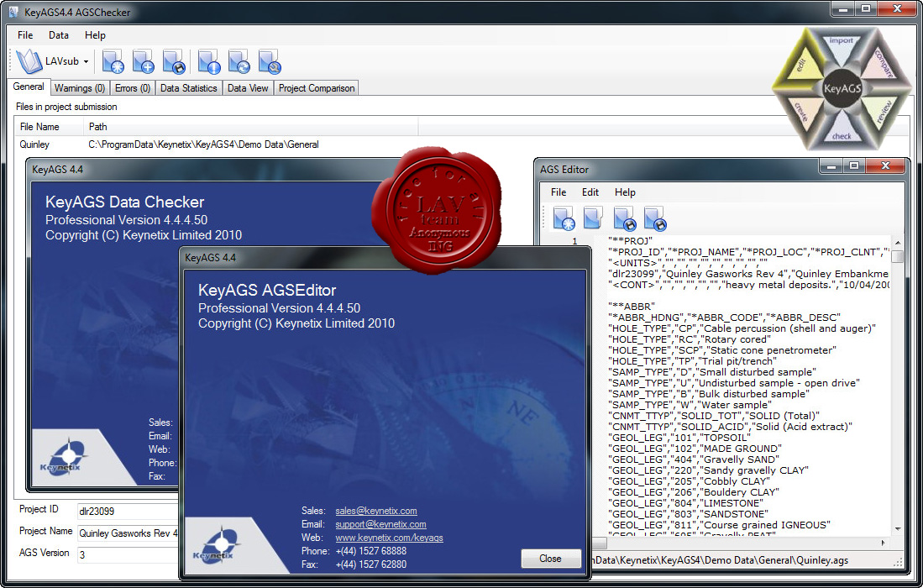The width and height of the screenshot is (923, 588).
Task: Click line number 1 in AGS Editor gutter
Action: click(x=574, y=241)
